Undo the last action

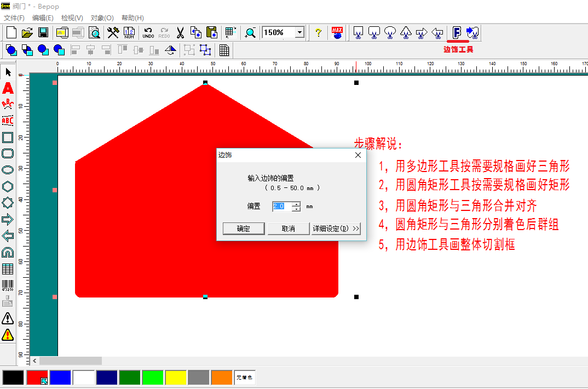148,33
